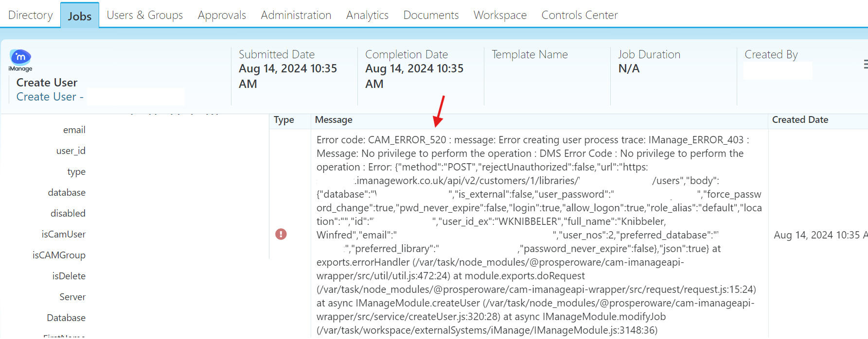This screenshot has width=868, height=339.
Task: Switch to the Documents tab
Action: 431,15
